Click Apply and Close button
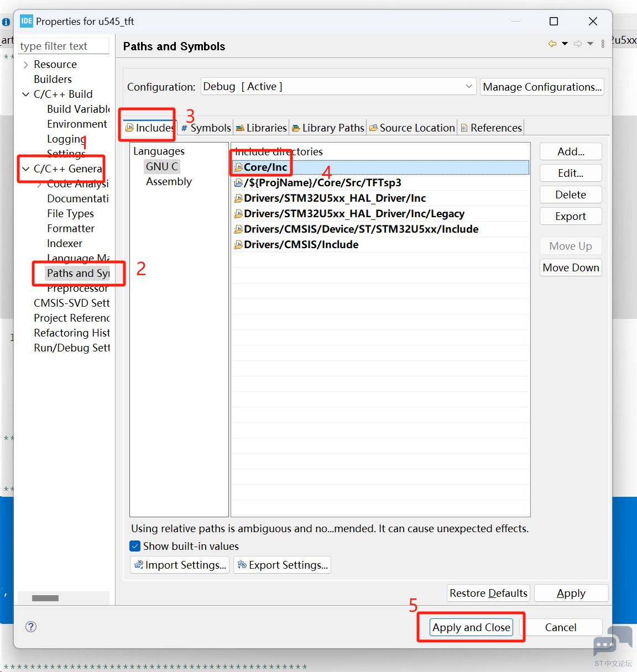Viewport: 637px width, 672px height. [x=472, y=627]
